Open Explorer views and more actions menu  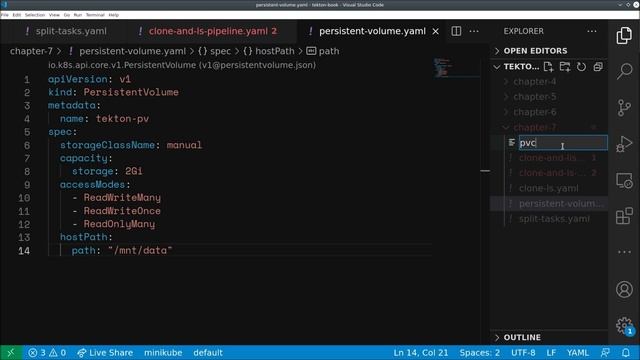(x=591, y=31)
